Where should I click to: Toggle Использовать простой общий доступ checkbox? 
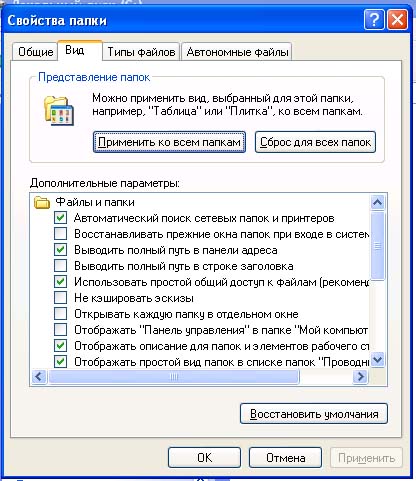(x=60, y=282)
